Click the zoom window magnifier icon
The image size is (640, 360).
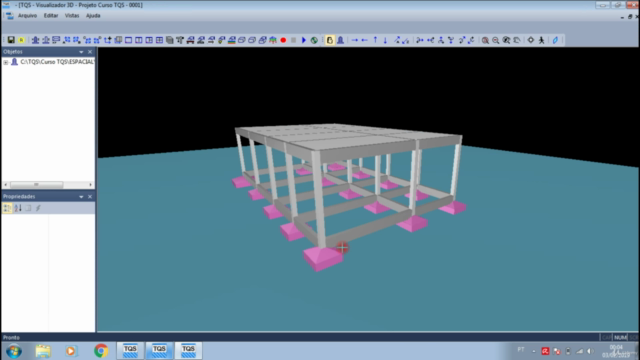(506, 40)
